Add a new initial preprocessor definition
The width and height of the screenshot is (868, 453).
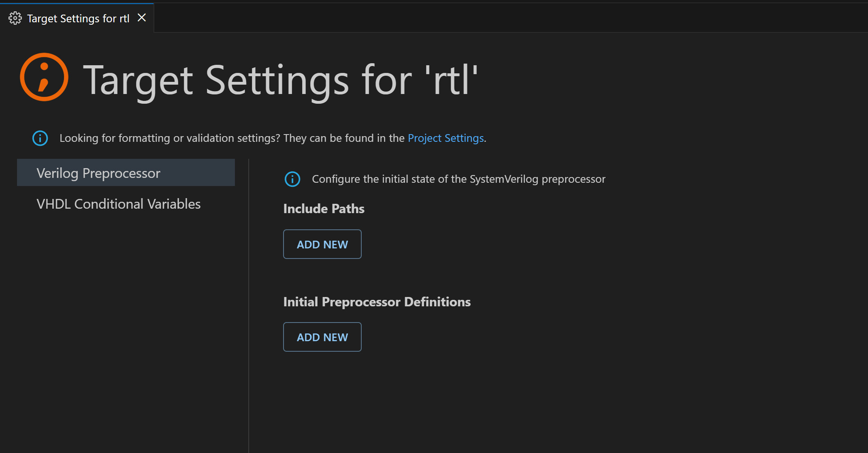(322, 337)
